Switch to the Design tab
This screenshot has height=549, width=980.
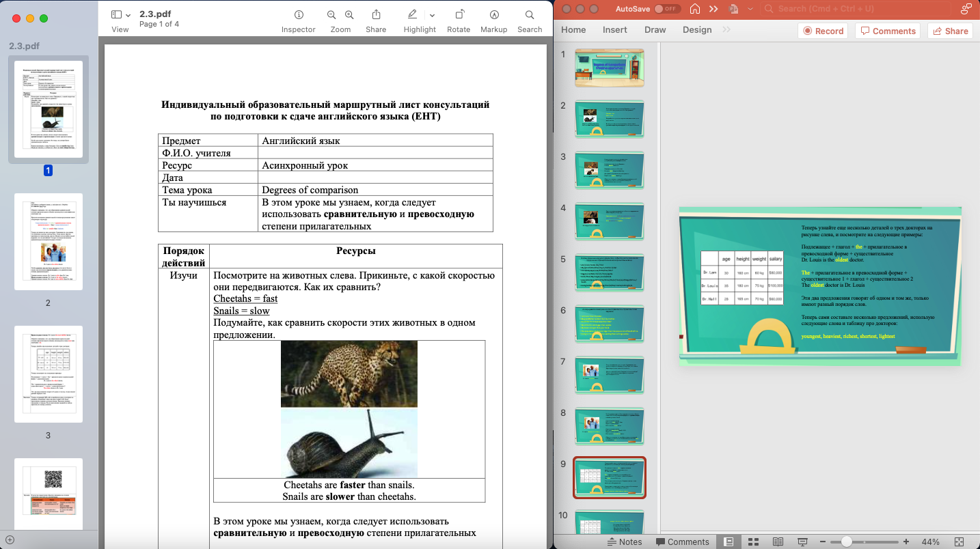(x=696, y=29)
